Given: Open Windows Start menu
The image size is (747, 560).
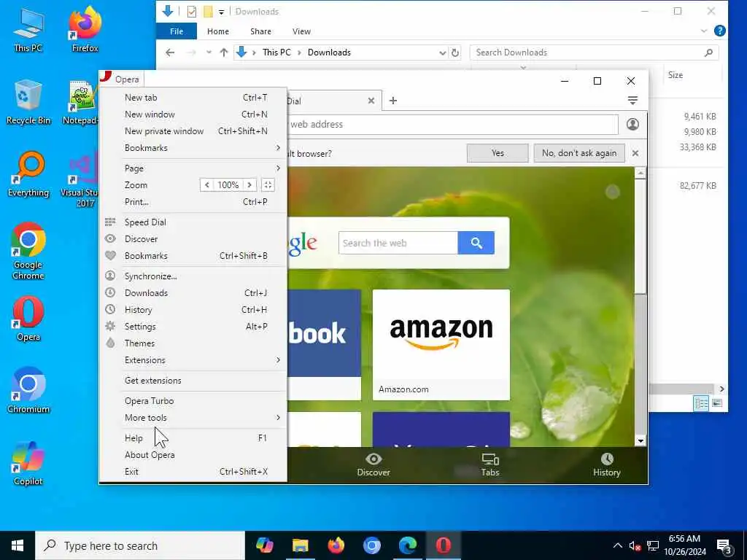Looking at the screenshot, I should point(18,545).
